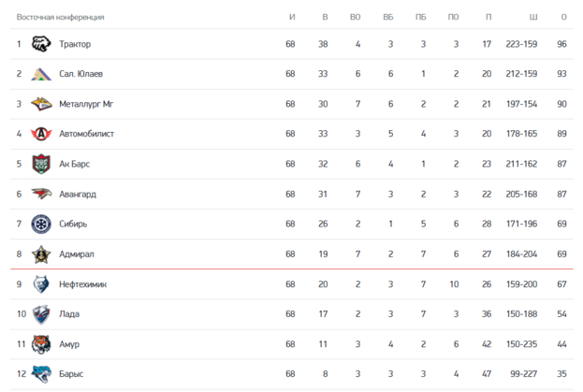Sort table by the Ш goals column
The image size is (583, 392).
click(533, 17)
